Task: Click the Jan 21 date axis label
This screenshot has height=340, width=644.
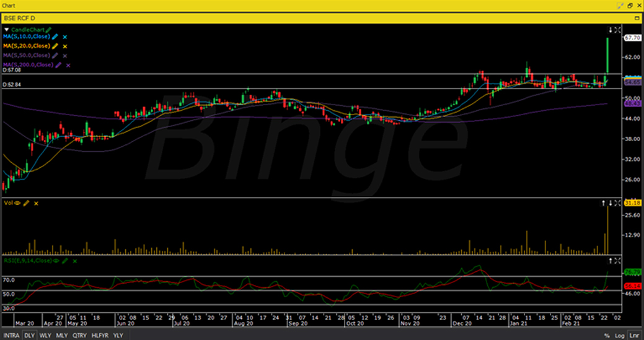Action: tap(519, 323)
